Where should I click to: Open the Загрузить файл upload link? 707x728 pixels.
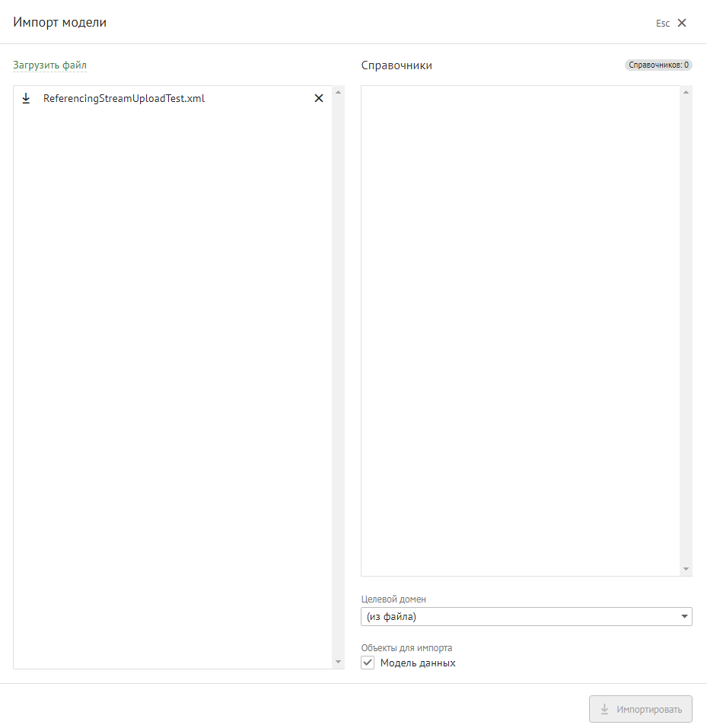click(x=49, y=65)
